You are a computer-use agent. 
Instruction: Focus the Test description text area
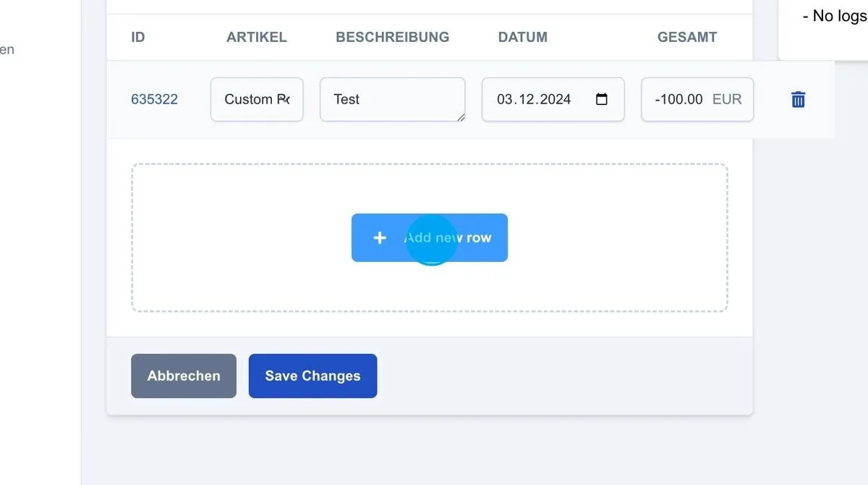click(x=393, y=99)
